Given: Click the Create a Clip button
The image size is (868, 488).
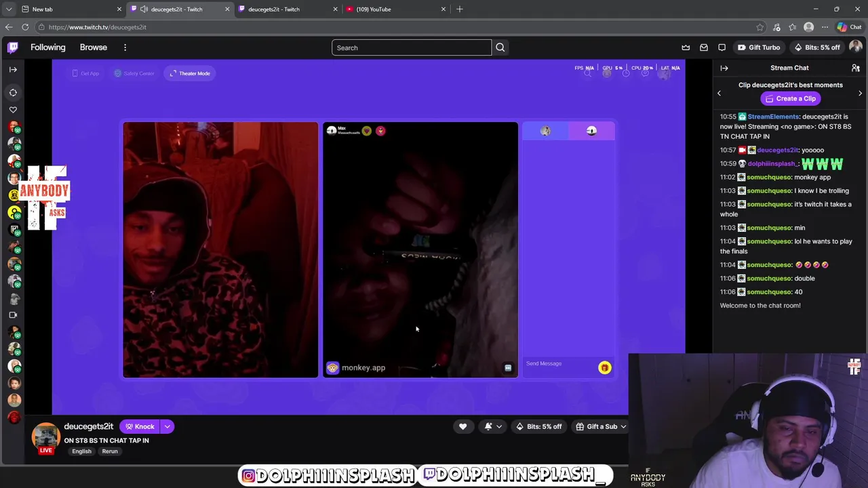Looking at the screenshot, I should point(791,98).
